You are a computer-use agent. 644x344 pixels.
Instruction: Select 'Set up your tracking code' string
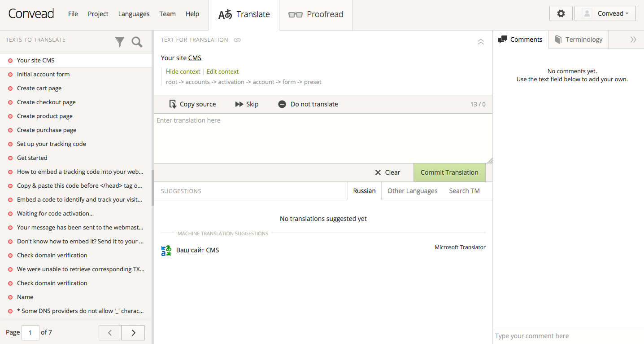point(76,144)
